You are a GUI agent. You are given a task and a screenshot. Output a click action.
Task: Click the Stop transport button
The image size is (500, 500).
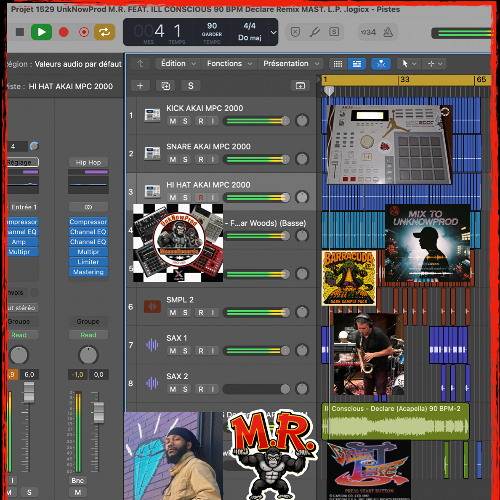pos(20,32)
